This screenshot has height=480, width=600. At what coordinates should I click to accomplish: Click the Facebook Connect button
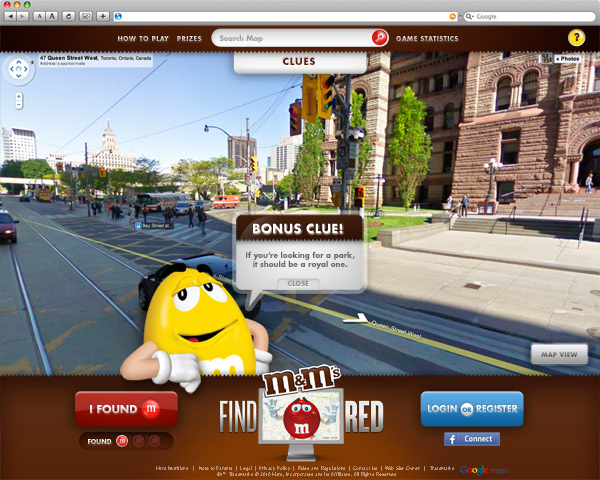pyautogui.click(x=472, y=439)
